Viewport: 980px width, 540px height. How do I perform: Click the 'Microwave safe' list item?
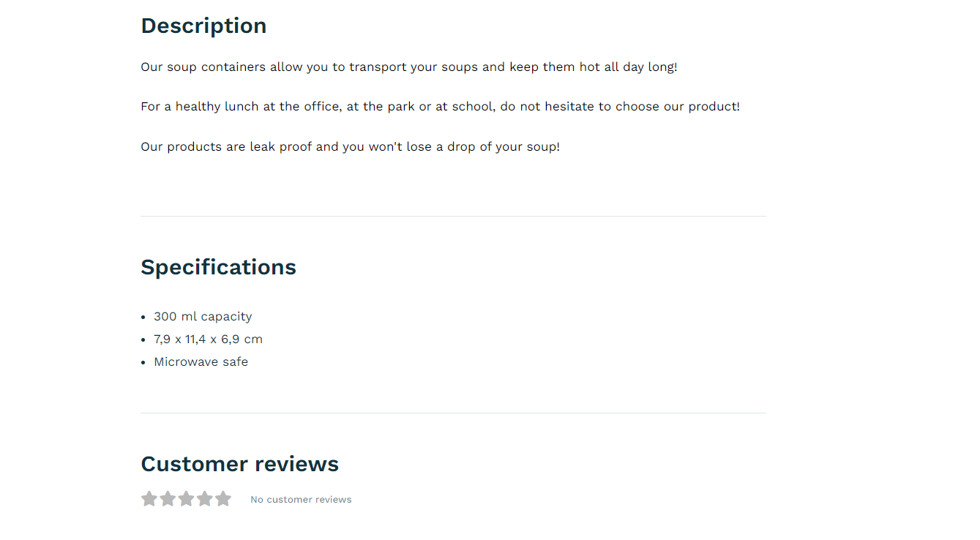(201, 362)
